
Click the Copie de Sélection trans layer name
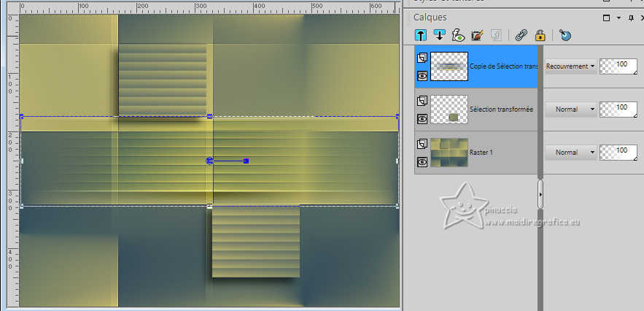[x=503, y=66]
